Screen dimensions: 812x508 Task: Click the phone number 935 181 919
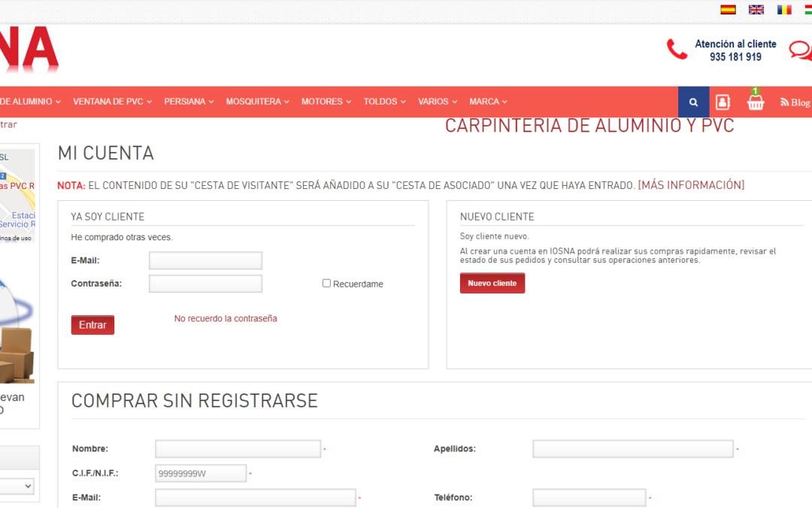pos(735,57)
